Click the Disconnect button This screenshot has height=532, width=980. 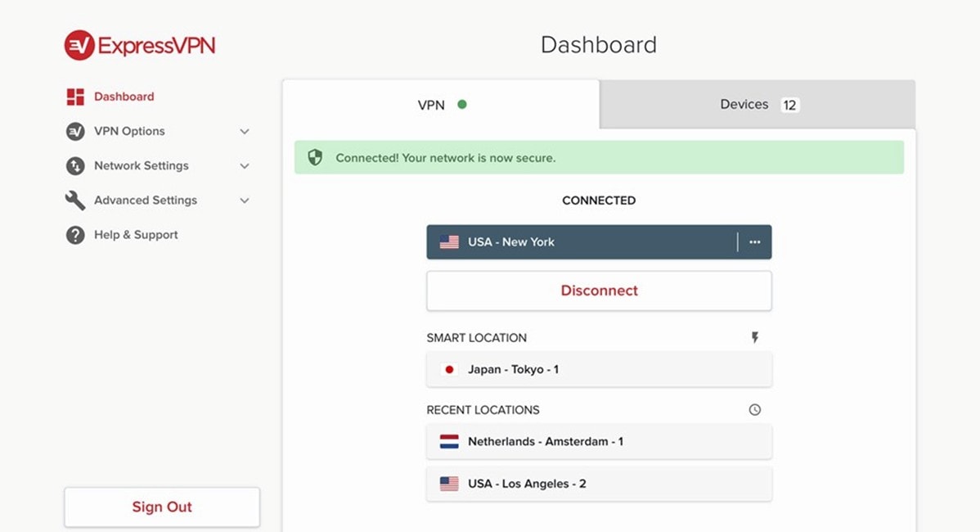click(599, 291)
